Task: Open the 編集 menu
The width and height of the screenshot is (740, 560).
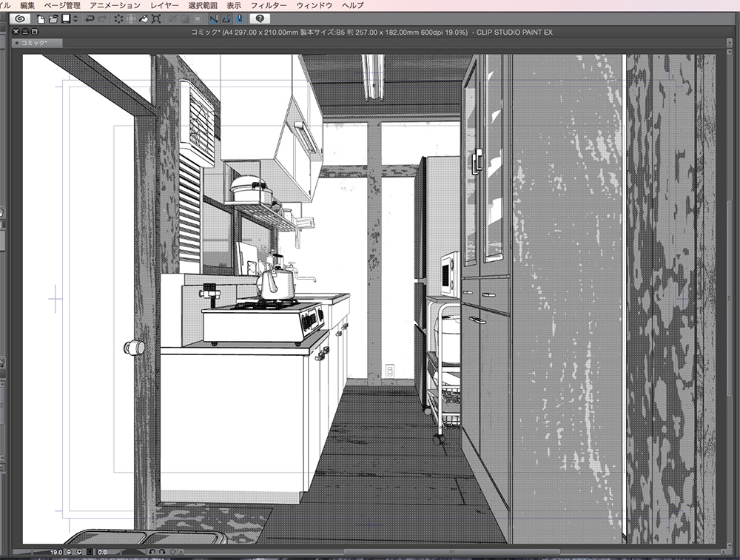Action: (27, 5)
